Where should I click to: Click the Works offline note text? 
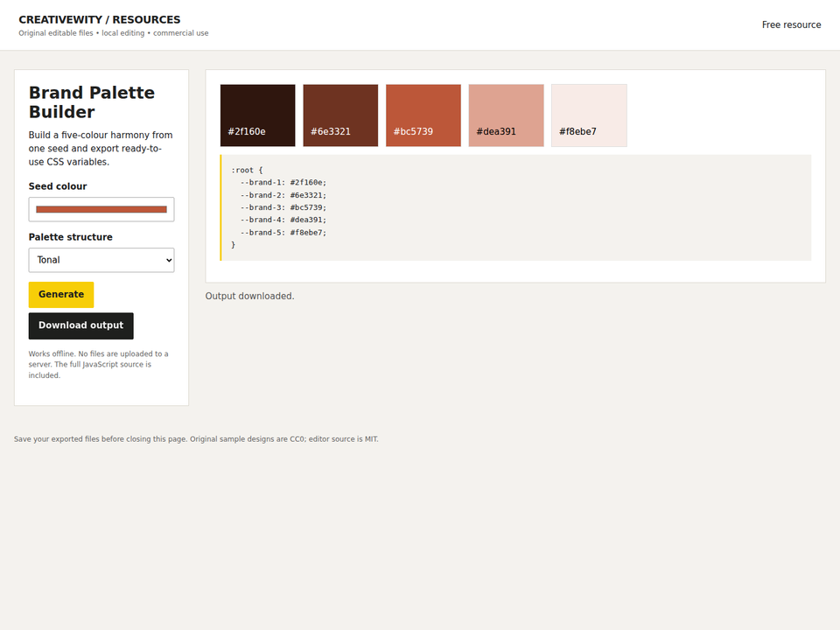(x=99, y=364)
